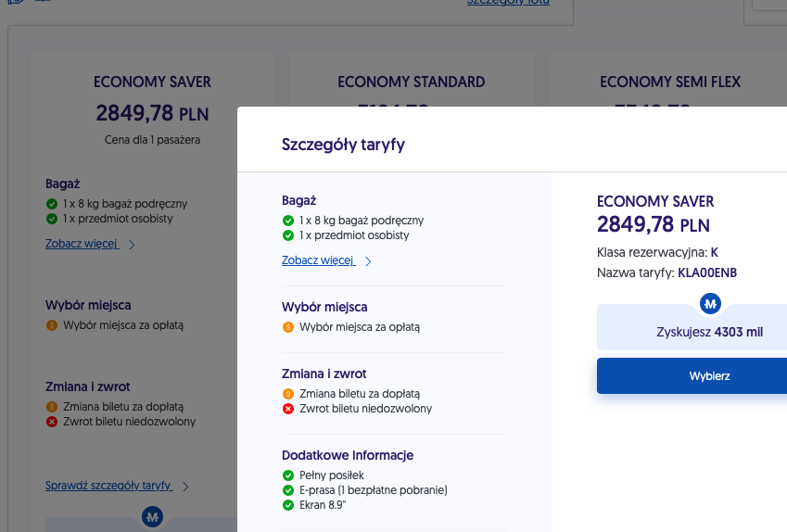Click the tariff name KLA00ENB
The image size is (787, 532).
[x=707, y=273]
